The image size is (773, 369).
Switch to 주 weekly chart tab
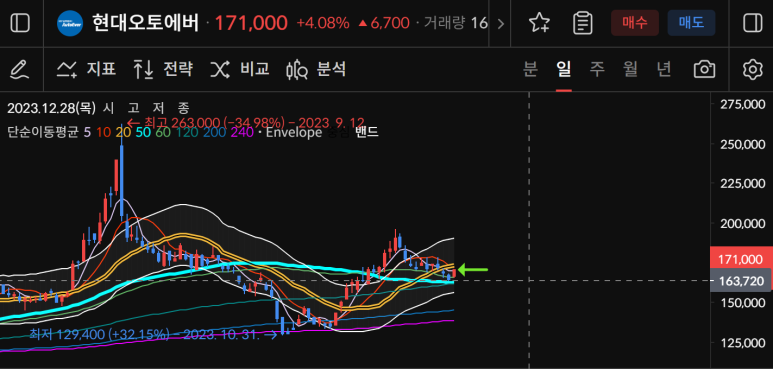597,69
